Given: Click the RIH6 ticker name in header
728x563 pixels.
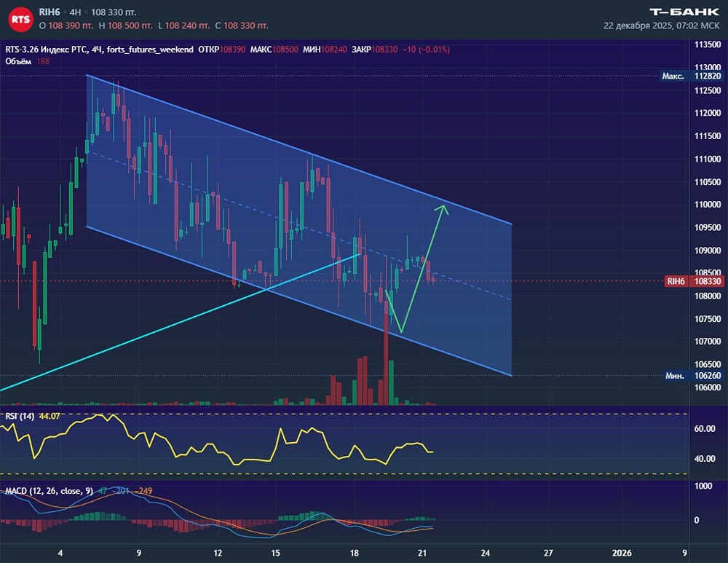Looking at the screenshot, I should pos(50,12).
